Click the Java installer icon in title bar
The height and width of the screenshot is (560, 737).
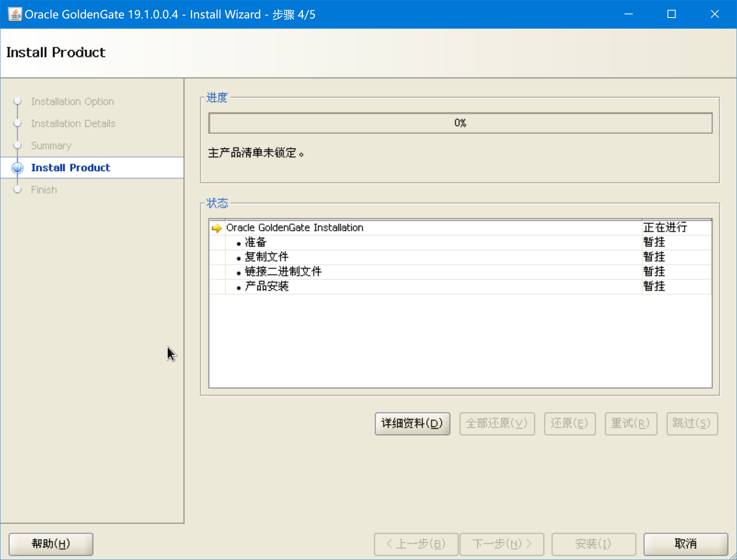[x=15, y=14]
